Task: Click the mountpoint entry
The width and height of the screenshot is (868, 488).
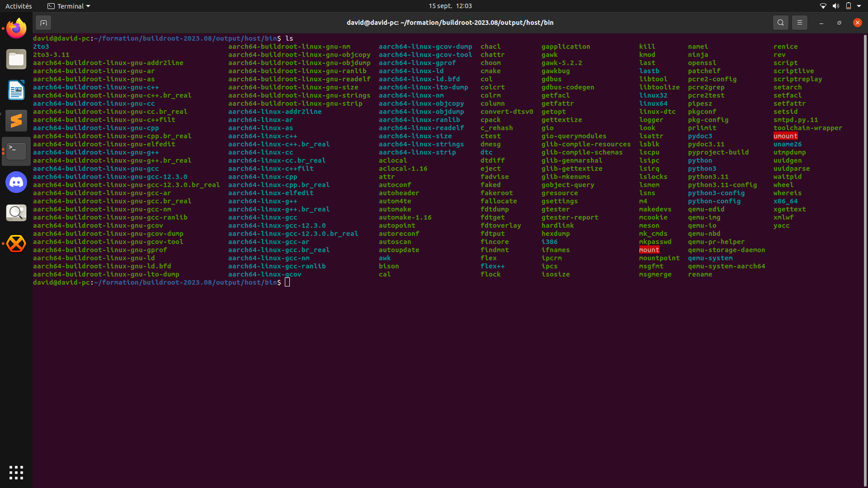Action: 659,258
